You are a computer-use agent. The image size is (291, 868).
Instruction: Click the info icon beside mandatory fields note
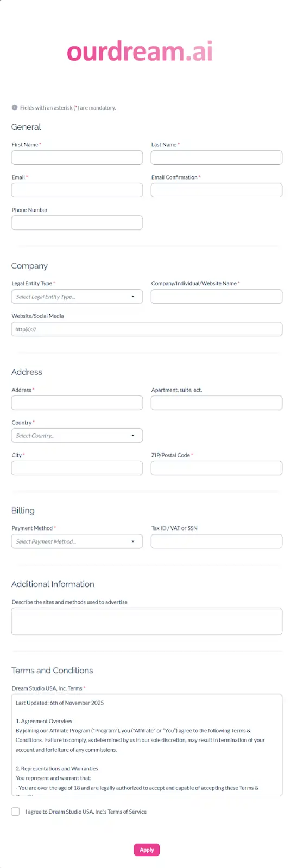point(15,107)
